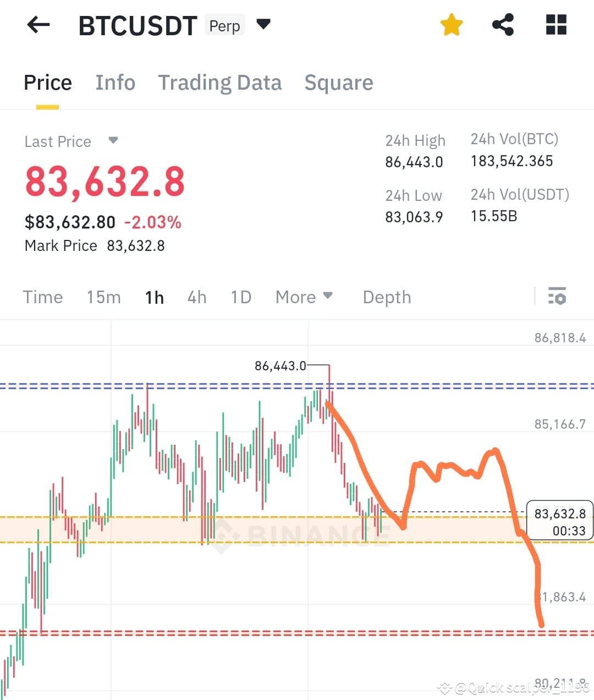594x700 pixels.
Task: Tap the back arrow icon
Action: tap(37, 24)
